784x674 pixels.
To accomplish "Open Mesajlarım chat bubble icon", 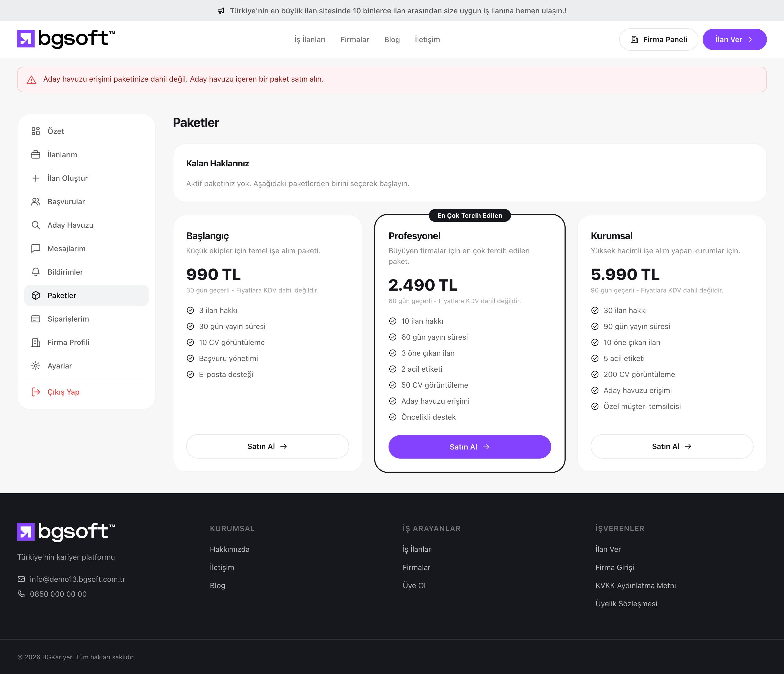I will point(35,248).
